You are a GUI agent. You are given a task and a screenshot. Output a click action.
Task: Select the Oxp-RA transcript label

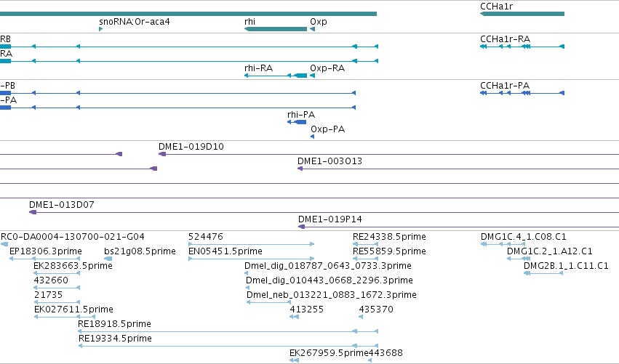327,68
